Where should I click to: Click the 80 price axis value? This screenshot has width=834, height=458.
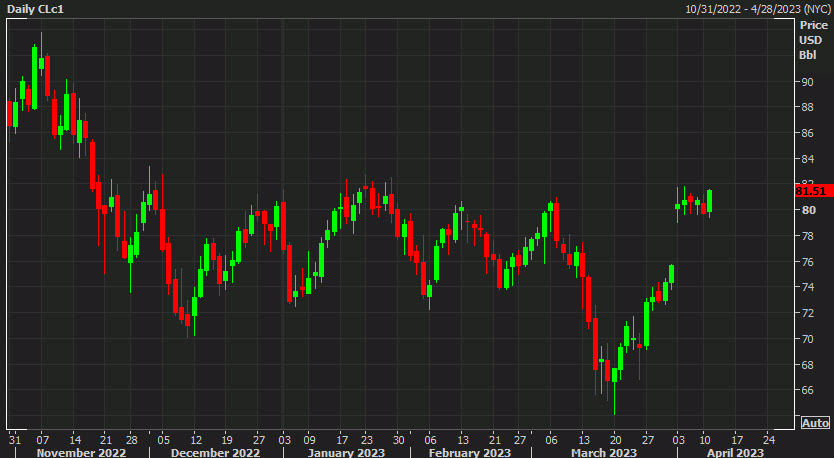[x=808, y=210]
